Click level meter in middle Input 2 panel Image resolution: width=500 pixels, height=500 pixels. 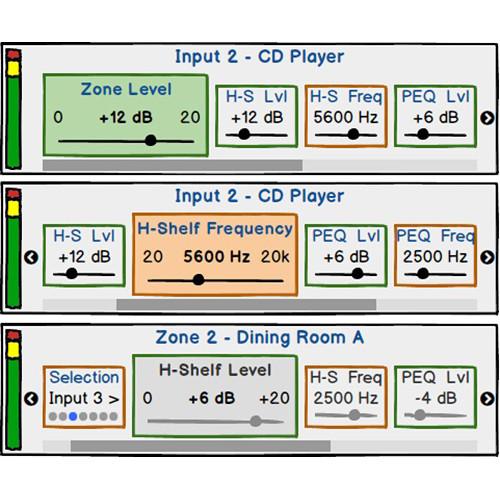tap(13, 249)
